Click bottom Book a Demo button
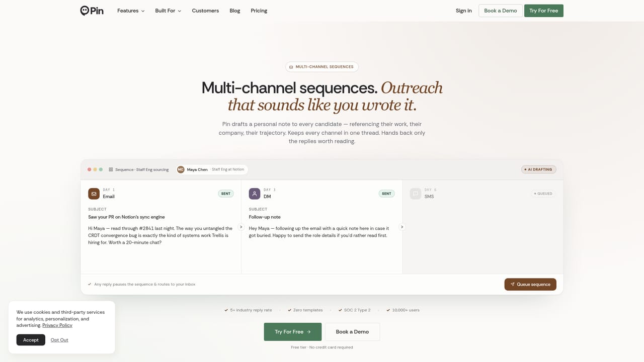The height and width of the screenshot is (362, 644). point(352,332)
